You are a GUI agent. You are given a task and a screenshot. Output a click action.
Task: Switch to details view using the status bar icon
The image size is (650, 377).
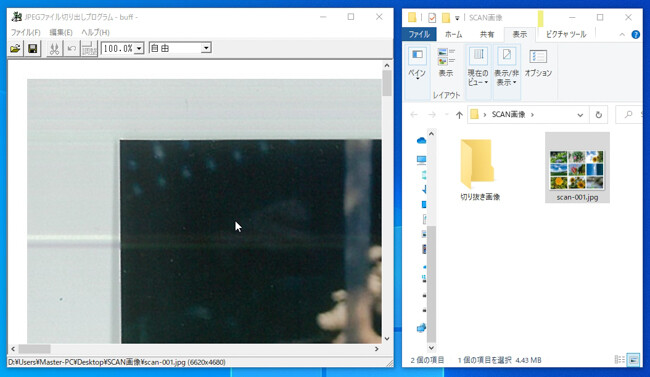click(x=619, y=360)
